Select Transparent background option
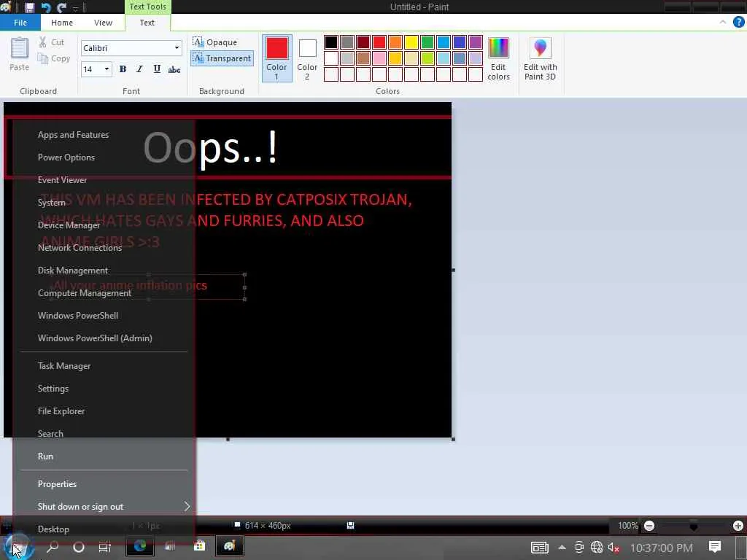The height and width of the screenshot is (560, 747). click(222, 58)
